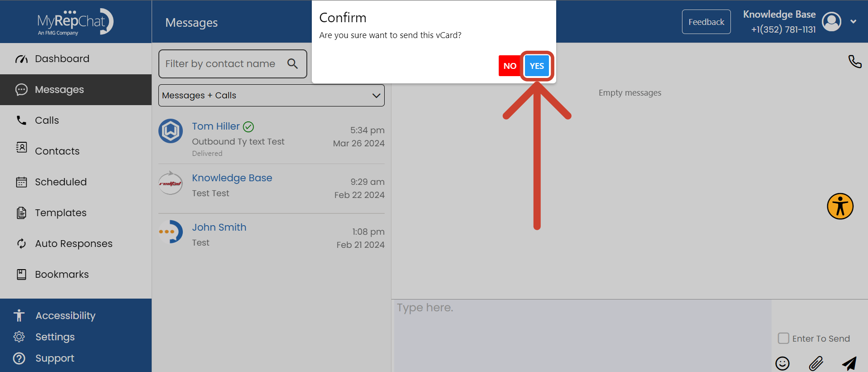Image resolution: width=868 pixels, height=372 pixels.
Task: Click the user profile avatar icon
Action: point(831,22)
